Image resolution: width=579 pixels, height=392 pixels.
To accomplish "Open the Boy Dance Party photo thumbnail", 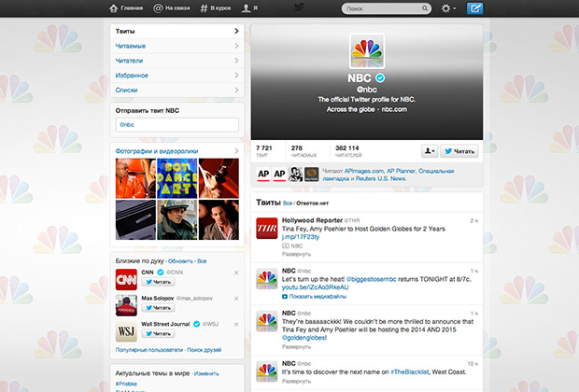I will pos(177,178).
